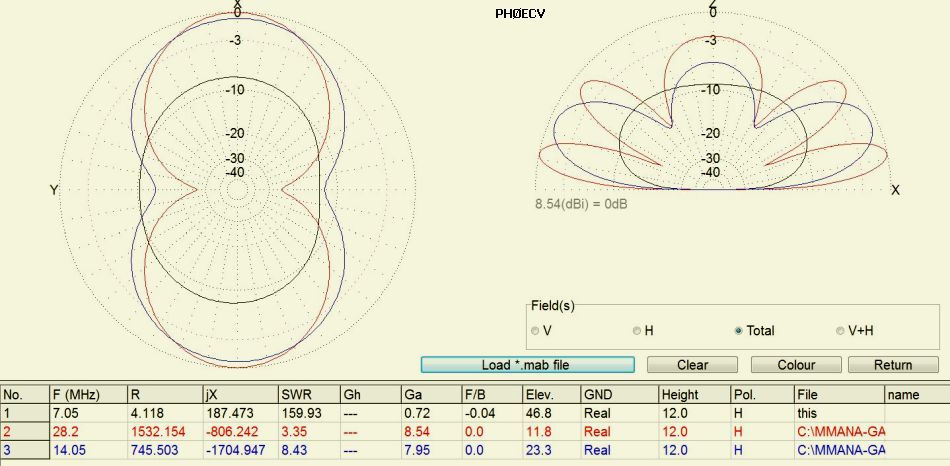Select the blue 14.05 MHz frequency cell
This screenshot has width=950, height=466.
[88, 450]
